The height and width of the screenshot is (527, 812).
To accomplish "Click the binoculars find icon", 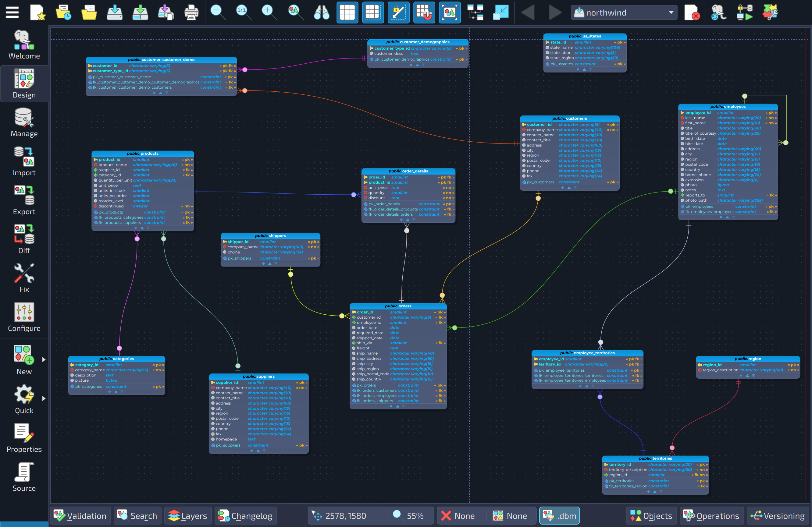I will pos(321,12).
